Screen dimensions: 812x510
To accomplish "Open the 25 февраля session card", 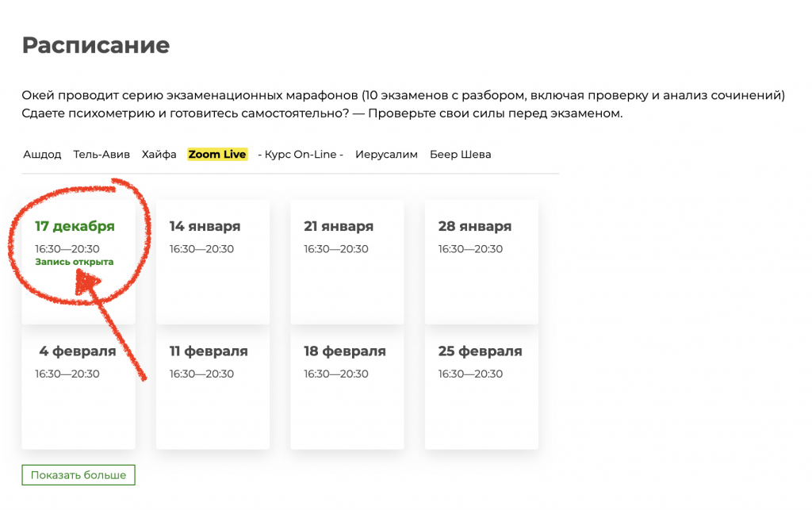I will (x=481, y=389).
